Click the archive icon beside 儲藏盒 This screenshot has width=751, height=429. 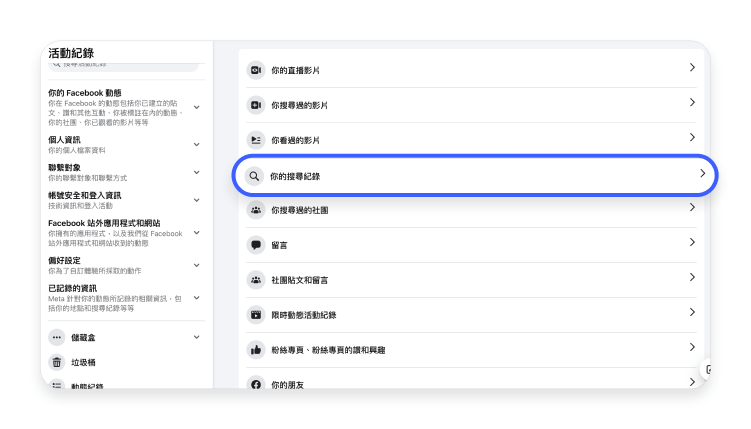coord(57,338)
